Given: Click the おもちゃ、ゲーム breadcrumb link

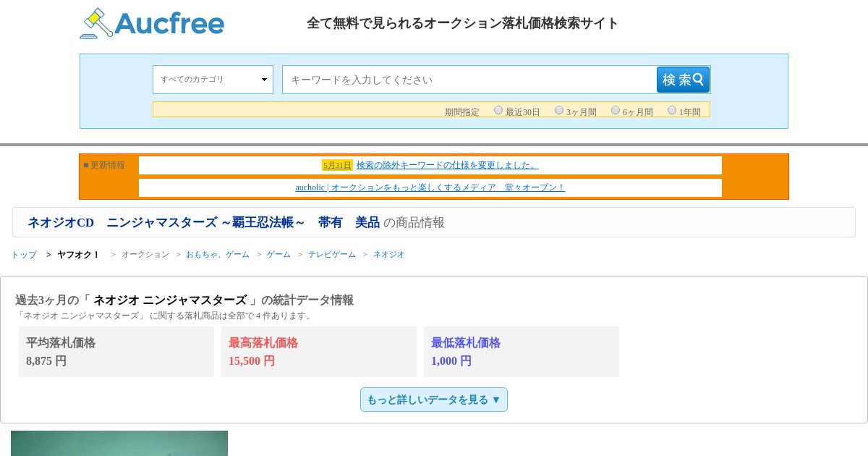Looking at the screenshot, I should [x=218, y=255].
